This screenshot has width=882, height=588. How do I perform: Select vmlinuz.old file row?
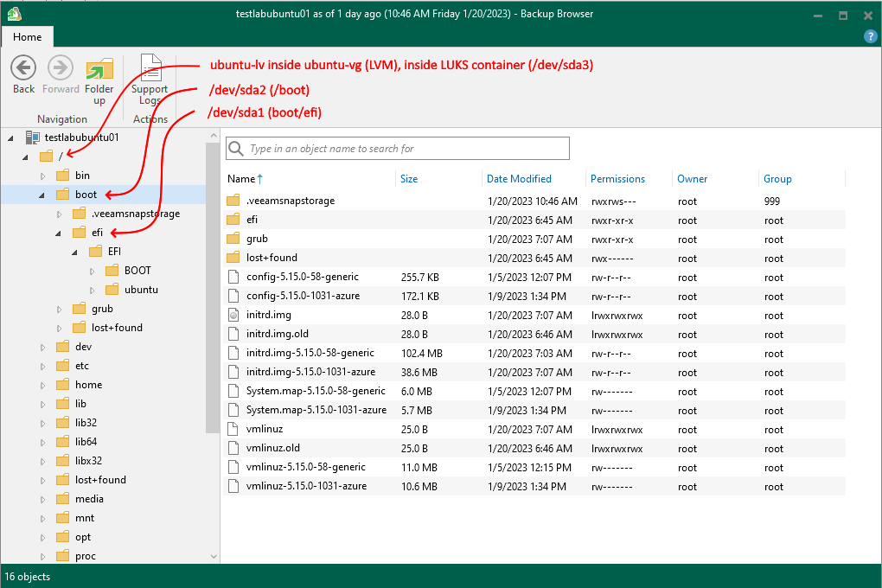pyautogui.click(x=534, y=449)
